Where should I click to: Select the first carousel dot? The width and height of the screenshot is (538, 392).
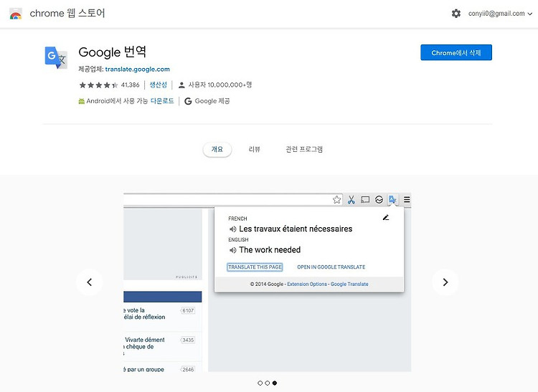[x=260, y=383]
